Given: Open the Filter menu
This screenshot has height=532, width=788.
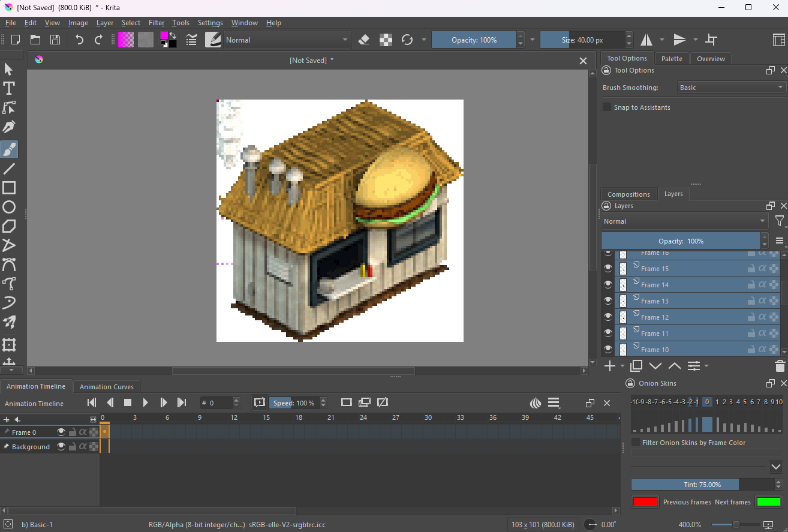Looking at the screenshot, I should click(x=157, y=23).
